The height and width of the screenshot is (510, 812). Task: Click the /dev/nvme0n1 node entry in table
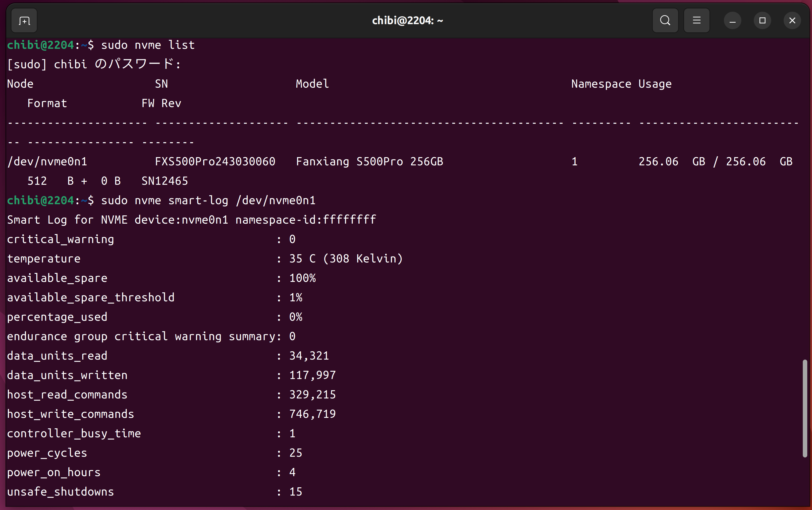tap(47, 162)
